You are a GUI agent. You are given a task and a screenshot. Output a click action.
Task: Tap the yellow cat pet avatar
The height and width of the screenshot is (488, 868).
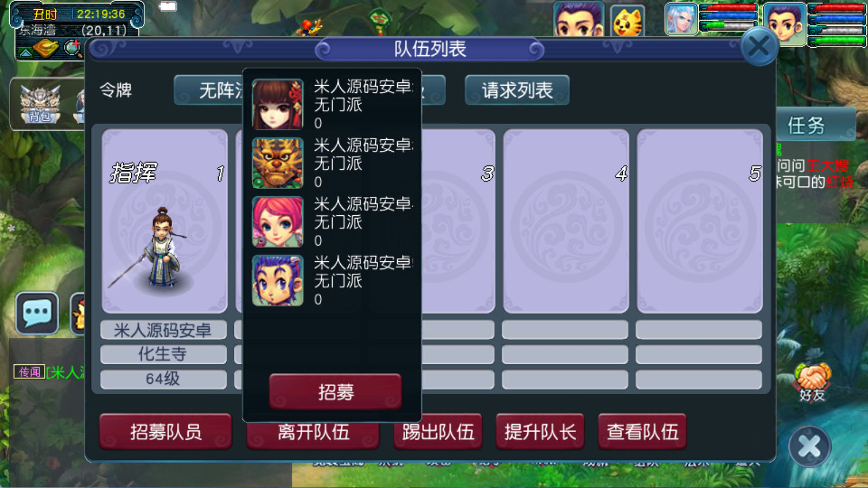click(x=627, y=21)
